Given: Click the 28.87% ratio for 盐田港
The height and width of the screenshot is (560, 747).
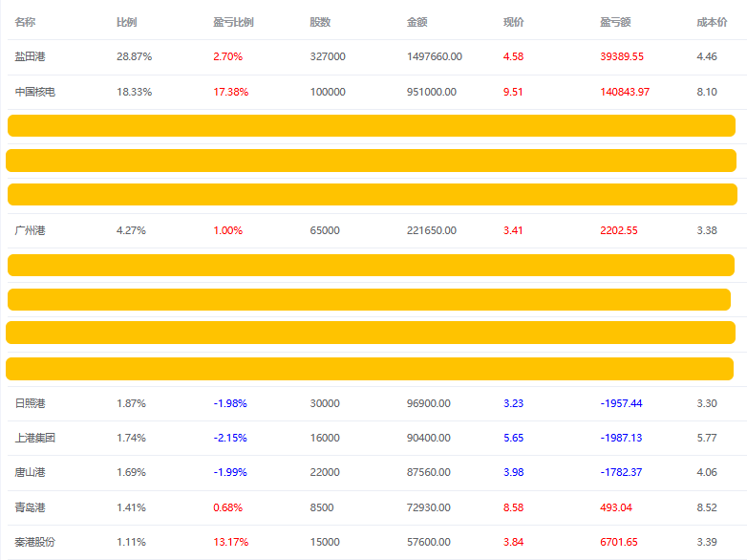Looking at the screenshot, I should (x=135, y=56).
